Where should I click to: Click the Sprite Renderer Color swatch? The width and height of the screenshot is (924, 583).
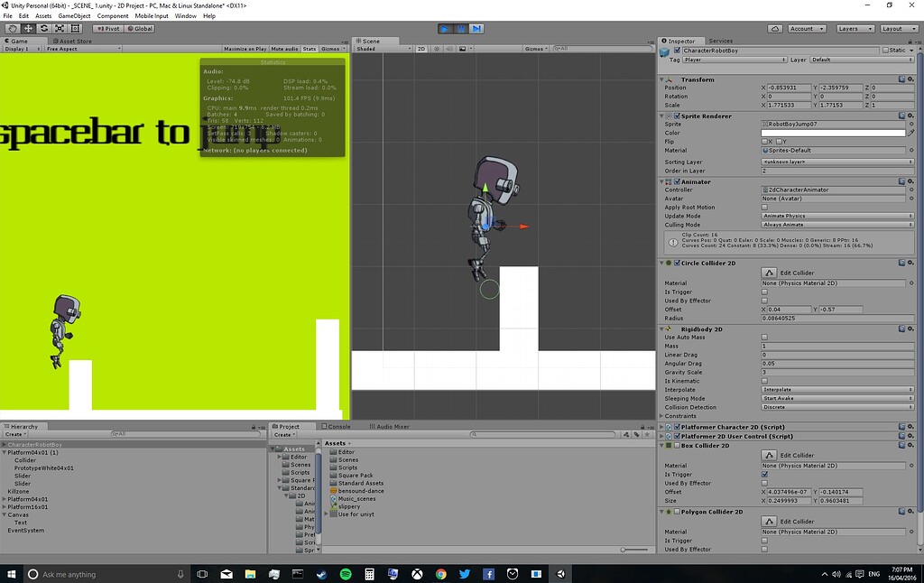click(835, 132)
